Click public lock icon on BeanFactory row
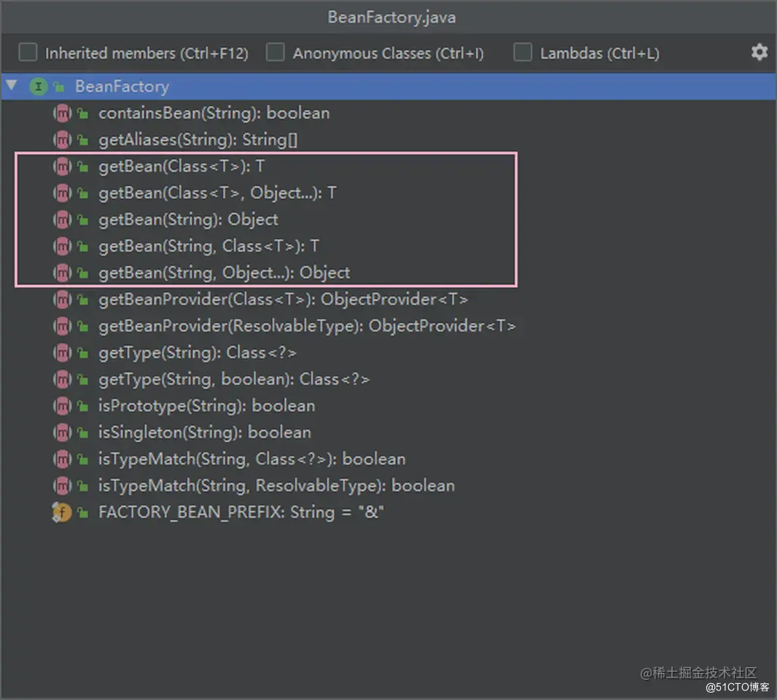The width and height of the screenshot is (777, 700). [x=60, y=87]
